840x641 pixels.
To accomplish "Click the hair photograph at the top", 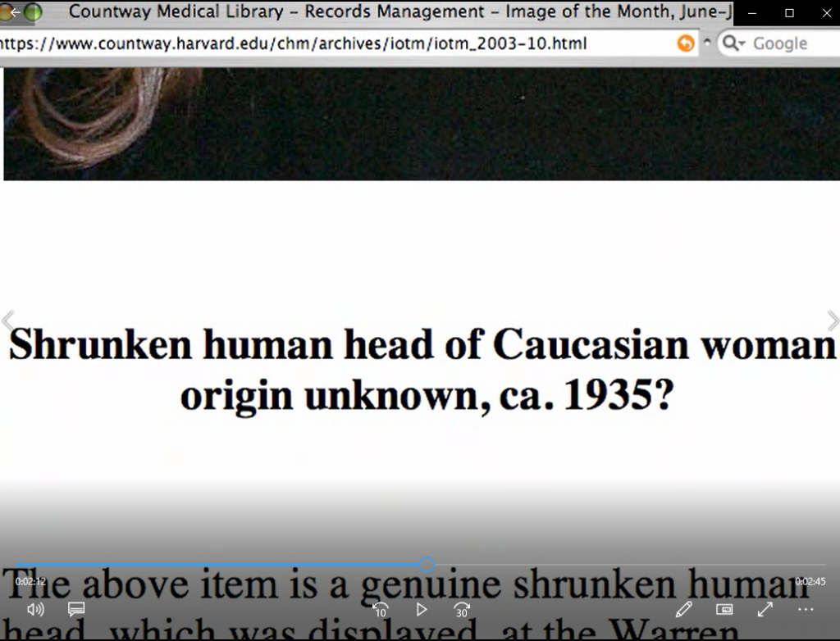I will click(422, 124).
